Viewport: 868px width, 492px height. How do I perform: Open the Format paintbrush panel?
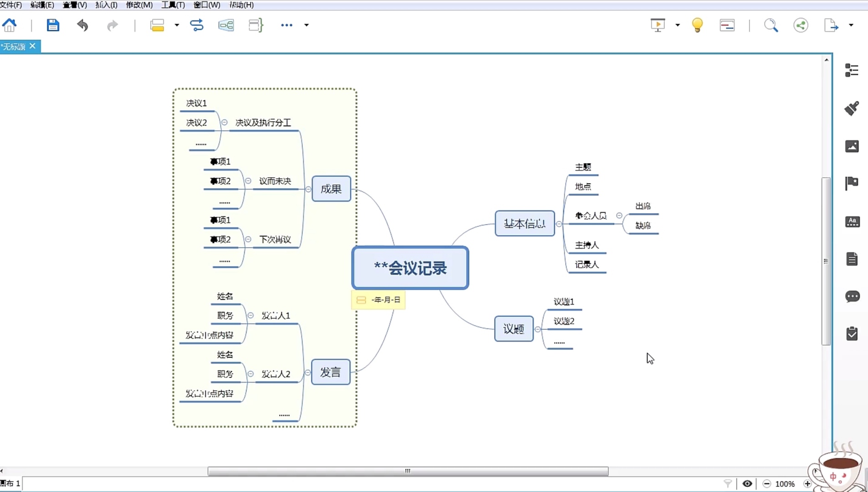click(852, 108)
